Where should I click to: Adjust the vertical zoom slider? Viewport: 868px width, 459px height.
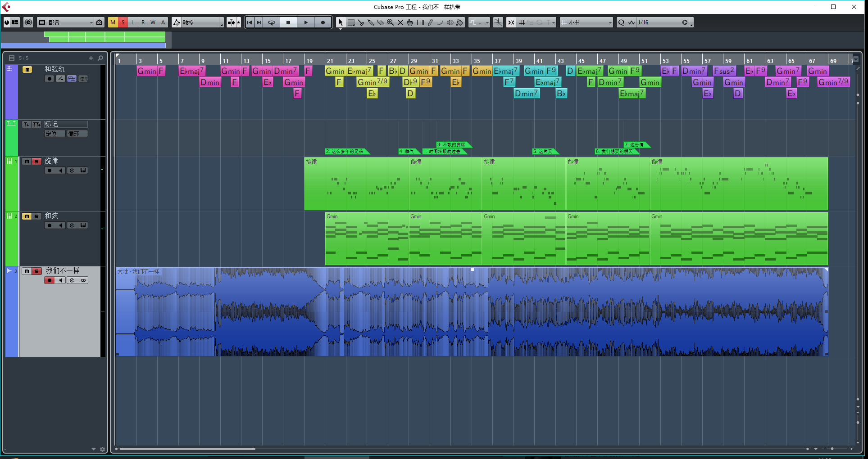click(858, 422)
